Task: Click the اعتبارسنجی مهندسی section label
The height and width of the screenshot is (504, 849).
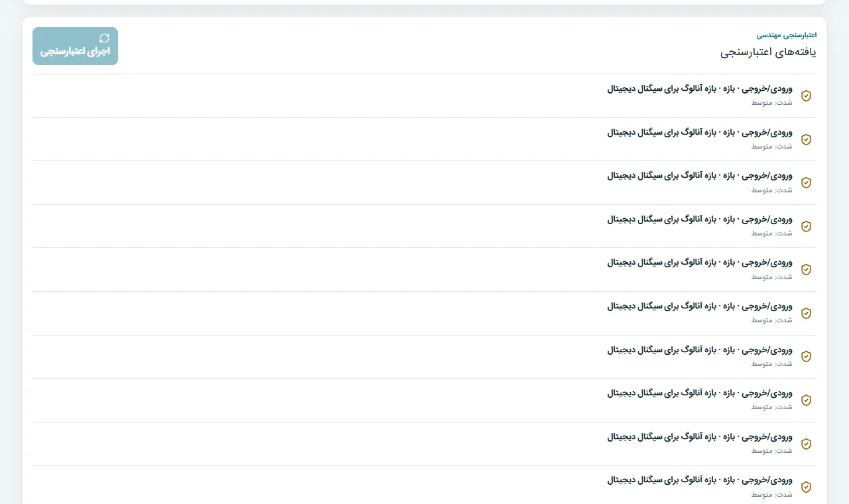Action: coord(787,34)
